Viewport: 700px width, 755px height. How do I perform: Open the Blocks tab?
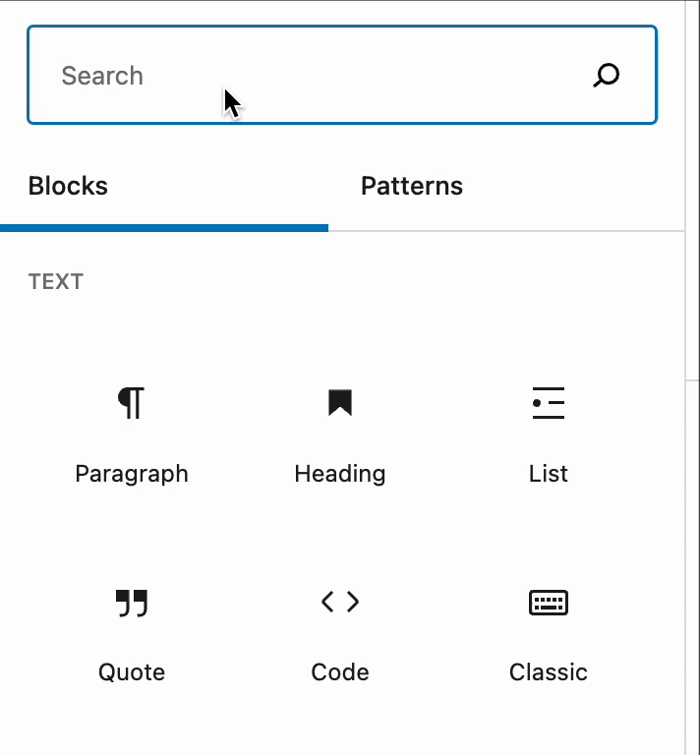[x=68, y=186]
